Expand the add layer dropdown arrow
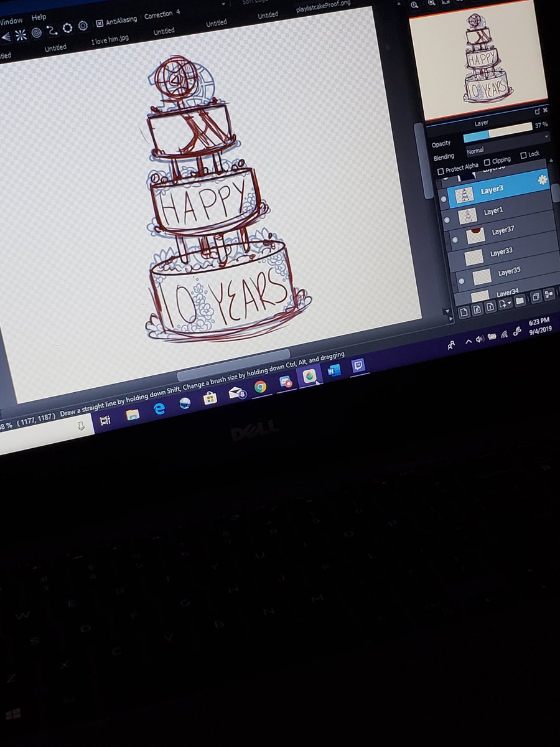This screenshot has width=560, height=747. (x=510, y=303)
